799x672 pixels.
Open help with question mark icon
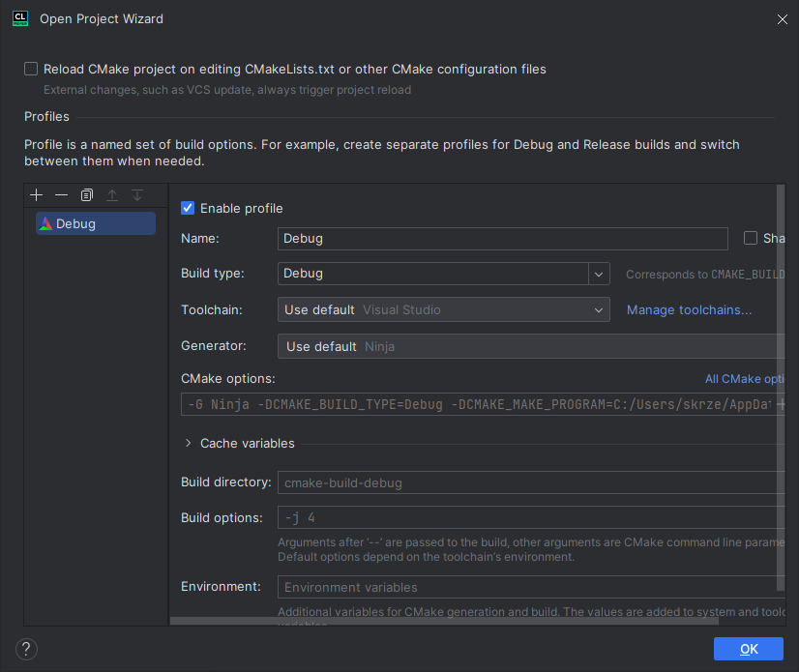pos(26,649)
